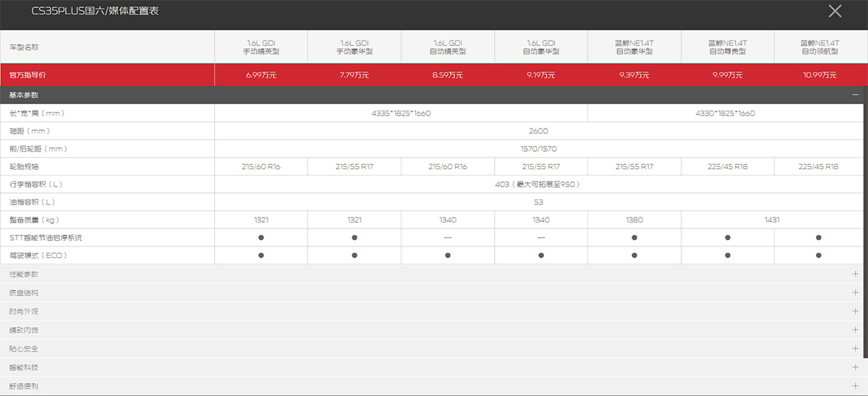868x396 pixels.
Task: Select the 1.6L GDI 手动豪华型 column header
Action: click(354, 47)
